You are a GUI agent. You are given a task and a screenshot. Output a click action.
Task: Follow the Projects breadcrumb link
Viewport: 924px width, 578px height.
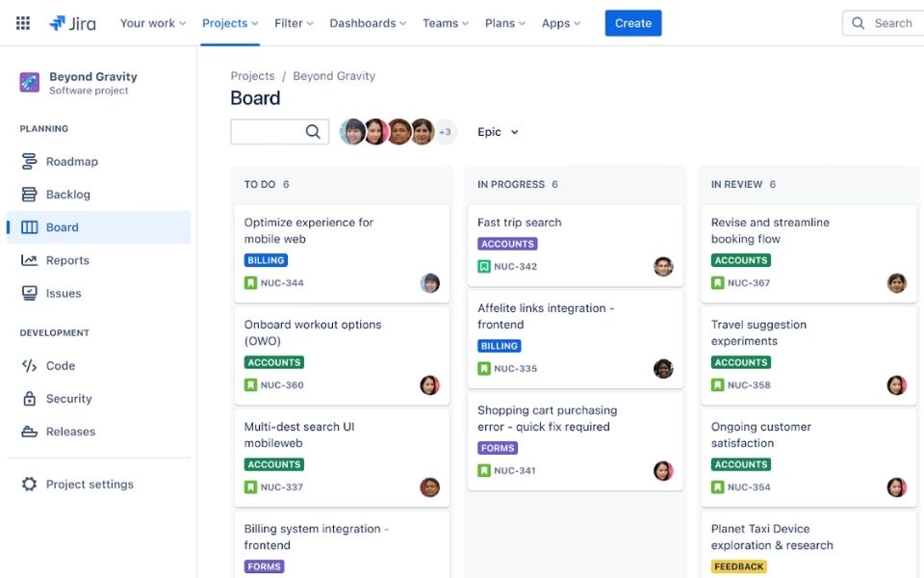click(252, 76)
